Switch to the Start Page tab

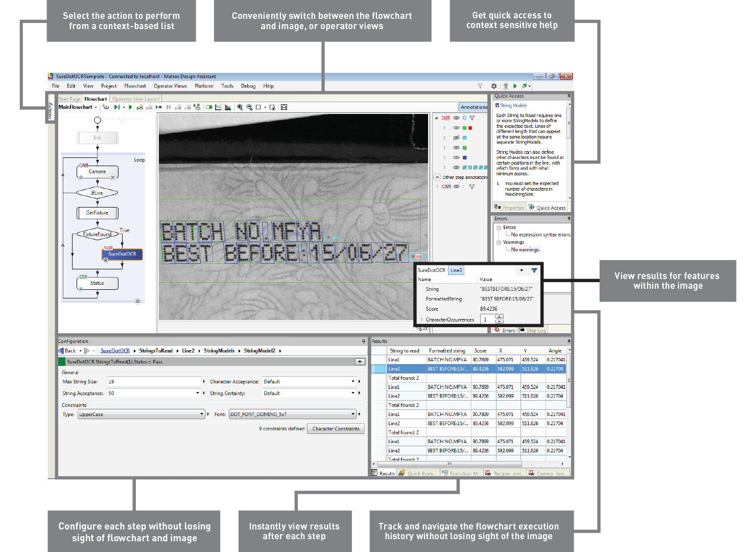[69, 99]
